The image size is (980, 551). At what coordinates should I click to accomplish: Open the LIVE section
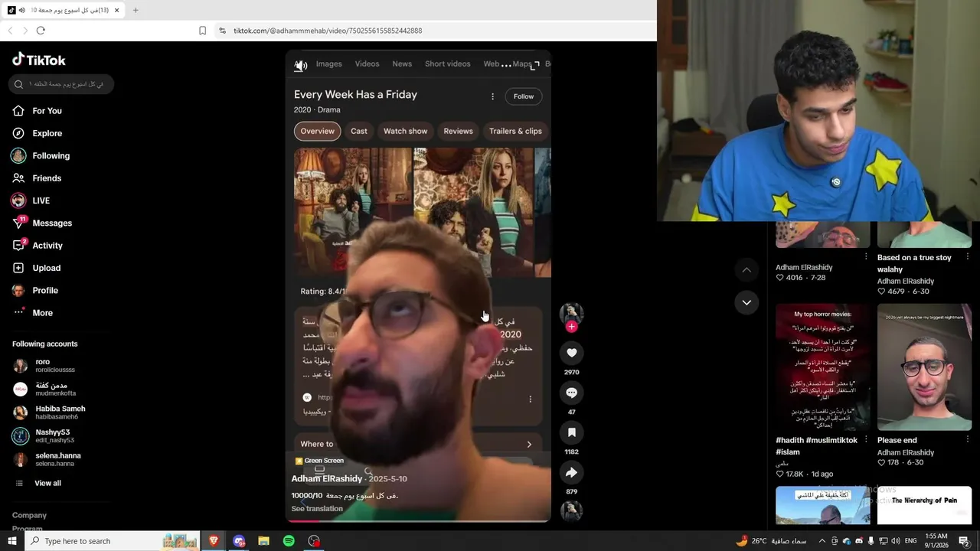click(x=41, y=201)
